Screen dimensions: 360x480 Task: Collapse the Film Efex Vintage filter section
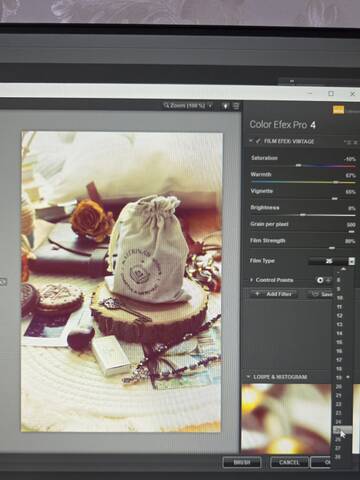coord(251,141)
